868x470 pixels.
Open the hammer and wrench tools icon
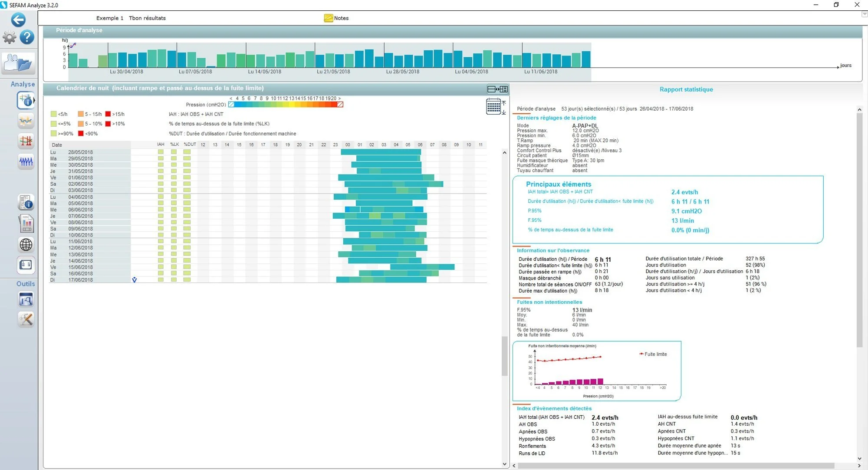(x=26, y=320)
